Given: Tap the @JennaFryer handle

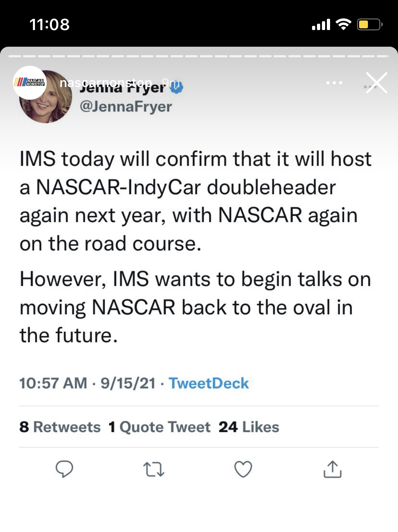Looking at the screenshot, I should point(126,106).
